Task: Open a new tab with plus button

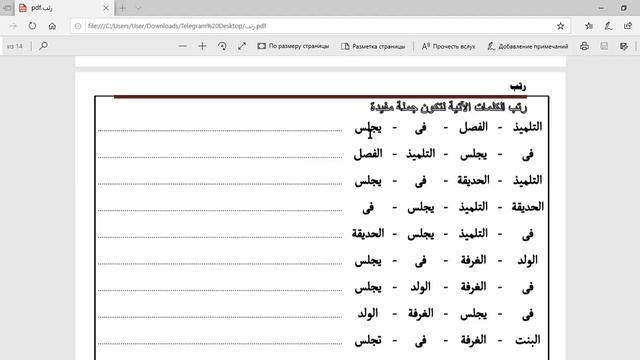Action: point(122,8)
